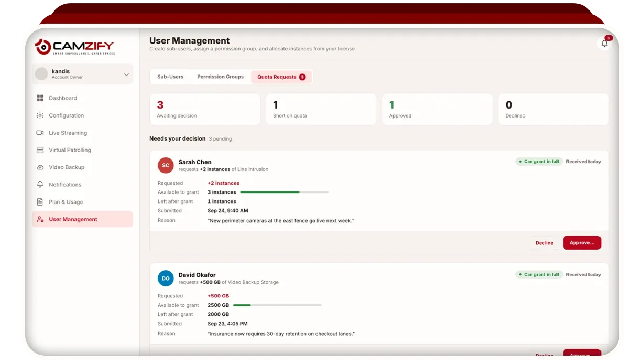Click the Camzify logo icon
This screenshot has height=363, width=644.
(x=43, y=47)
